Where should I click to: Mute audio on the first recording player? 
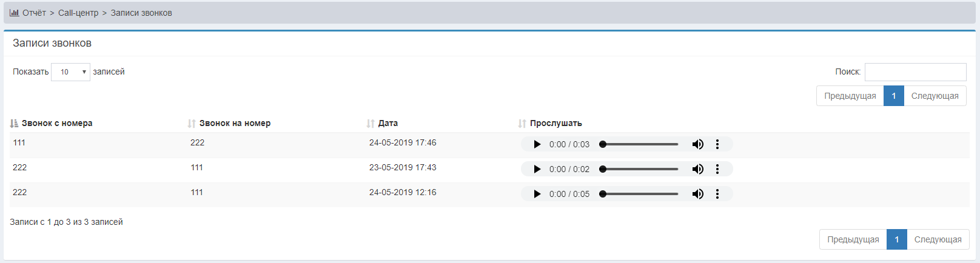[x=697, y=144]
